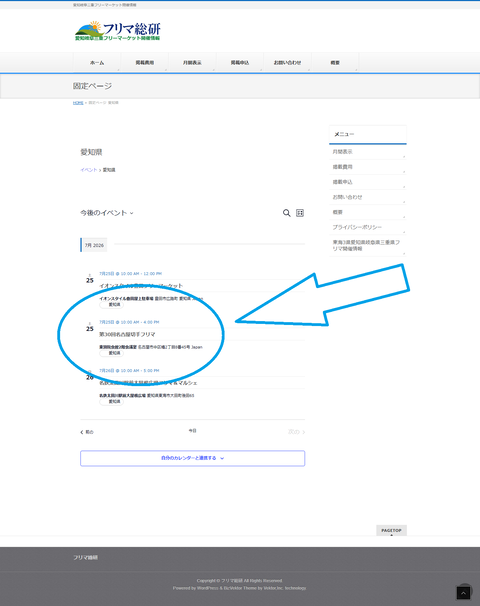Click 愛知県 tag under 名古屋切手フリマ event
The width and height of the screenshot is (480, 606).
(112, 353)
